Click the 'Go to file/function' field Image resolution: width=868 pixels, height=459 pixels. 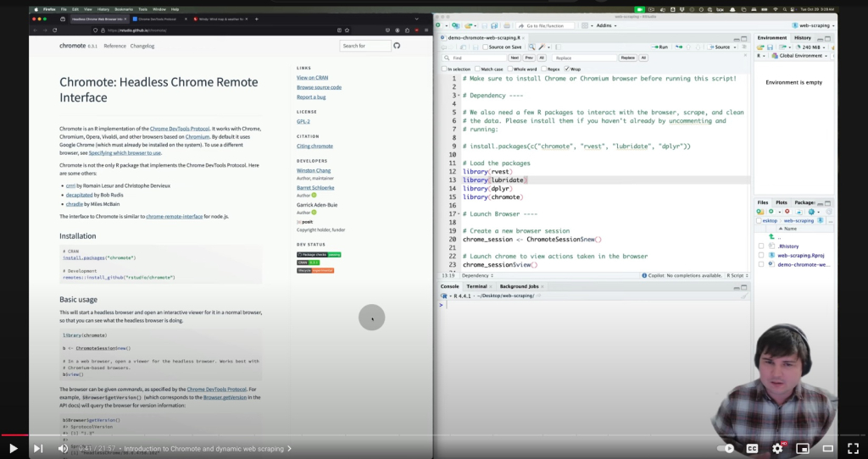[545, 25]
